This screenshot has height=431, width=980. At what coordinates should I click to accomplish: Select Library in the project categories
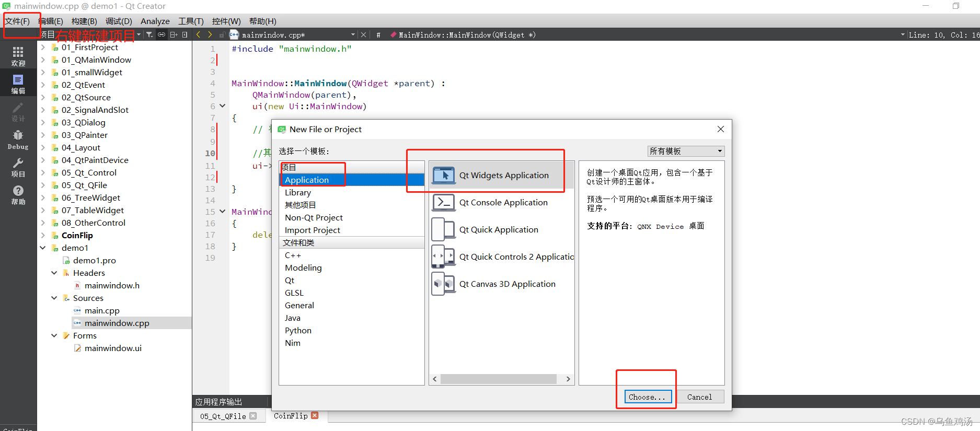click(x=298, y=192)
